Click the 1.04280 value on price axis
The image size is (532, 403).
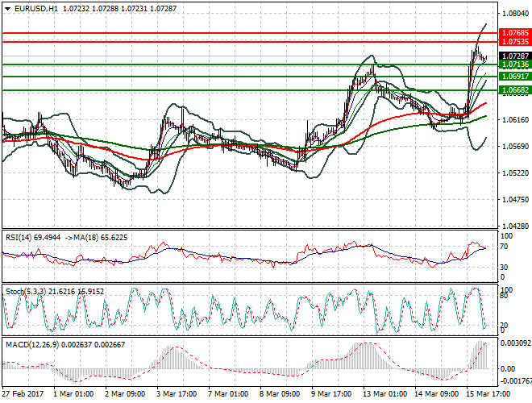click(513, 226)
